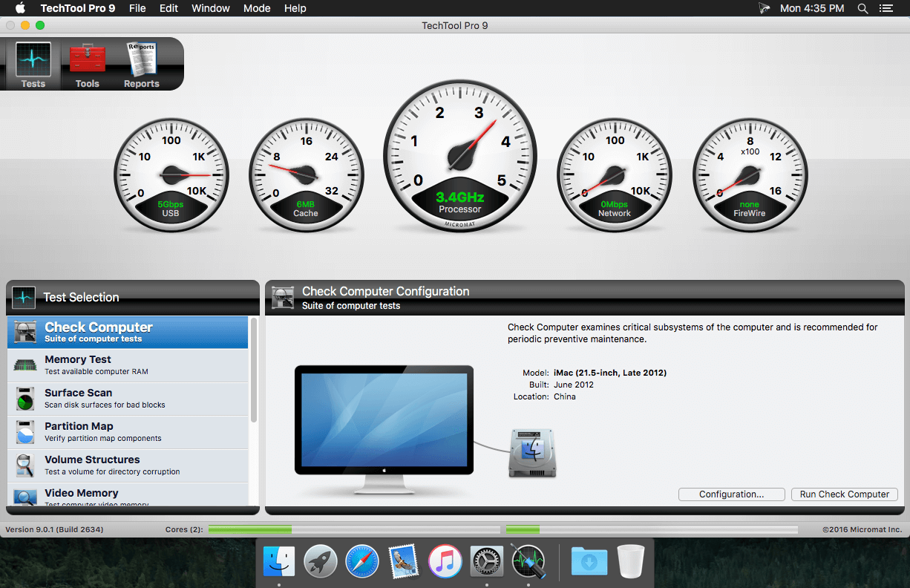910x588 pixels.
Task: Open the Reports section
Action: [x=141, y=65]
